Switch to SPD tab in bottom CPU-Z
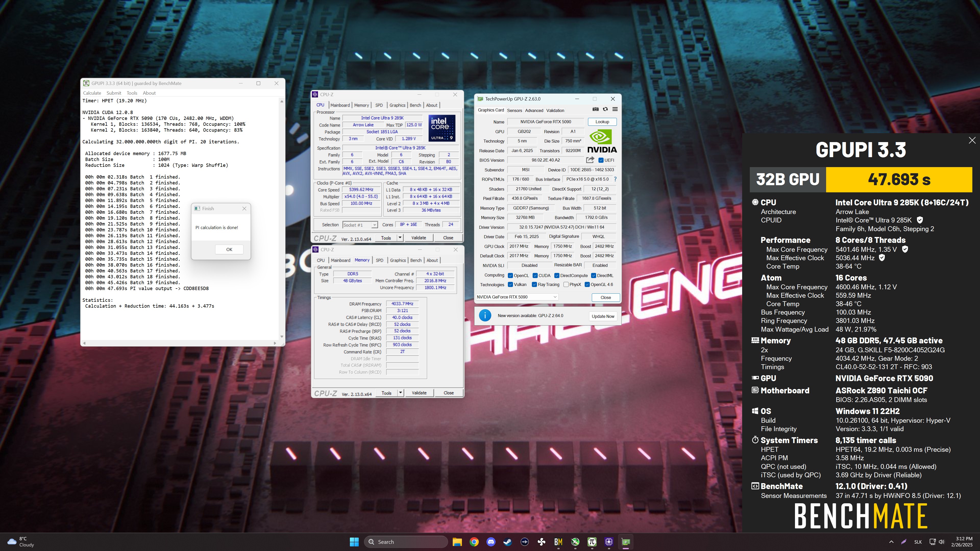The image size is (980, 551). click(x=379, y=260)
